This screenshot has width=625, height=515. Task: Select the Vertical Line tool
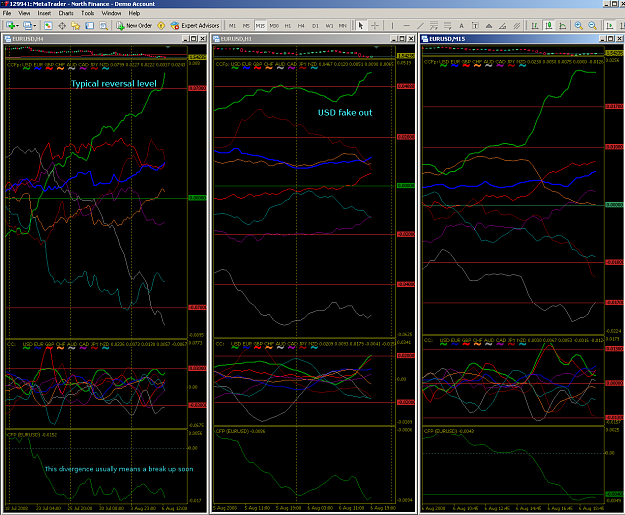pyautogui.click(x=392, y=26)
